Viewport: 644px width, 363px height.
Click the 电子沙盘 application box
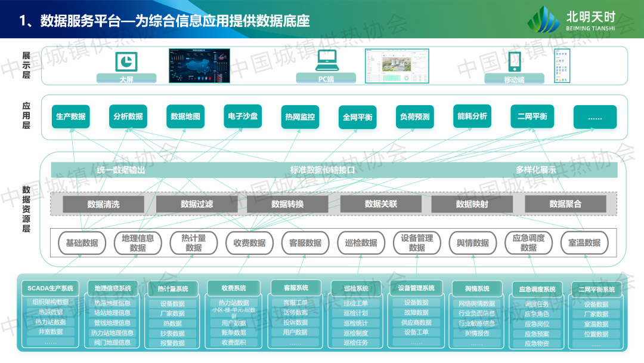click(243, 116)
